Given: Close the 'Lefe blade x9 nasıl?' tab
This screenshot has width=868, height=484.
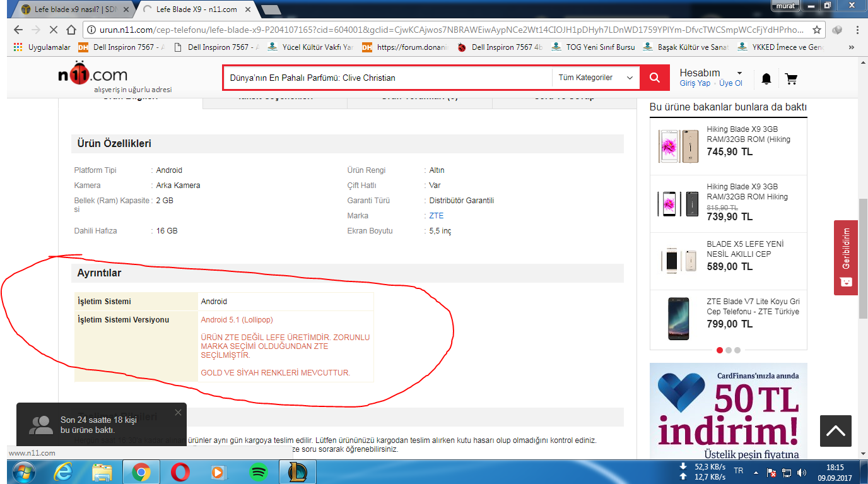Looking at the screenshot, I should pyautogui.click(x=127, y=9).
